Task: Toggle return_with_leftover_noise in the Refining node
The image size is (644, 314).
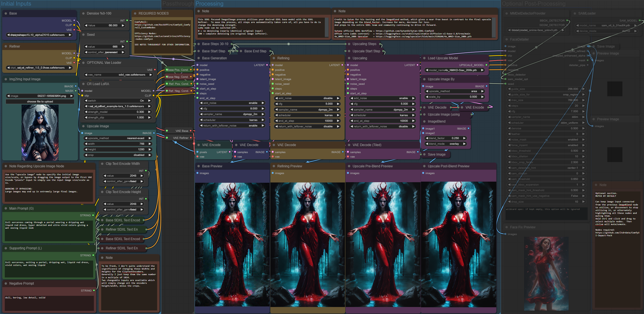Action: coord(307,126)
